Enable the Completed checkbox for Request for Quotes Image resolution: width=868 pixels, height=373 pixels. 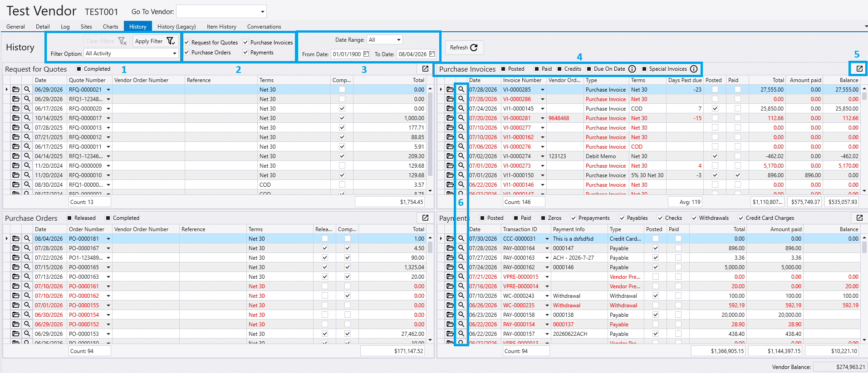(79, 69)
